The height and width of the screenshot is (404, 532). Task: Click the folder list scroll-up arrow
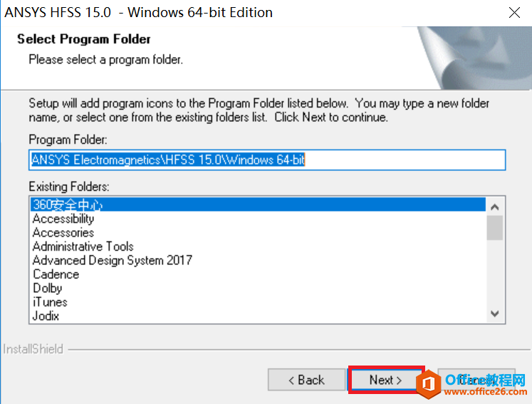coord(495,207)
